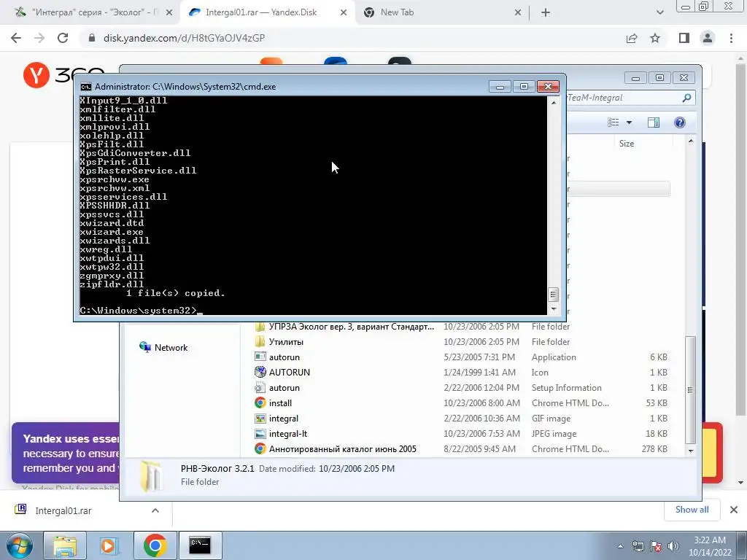Click the Explorer search magnifier icon
The image size is (747, 560).
pyautogui.click(x=686, y=98)
